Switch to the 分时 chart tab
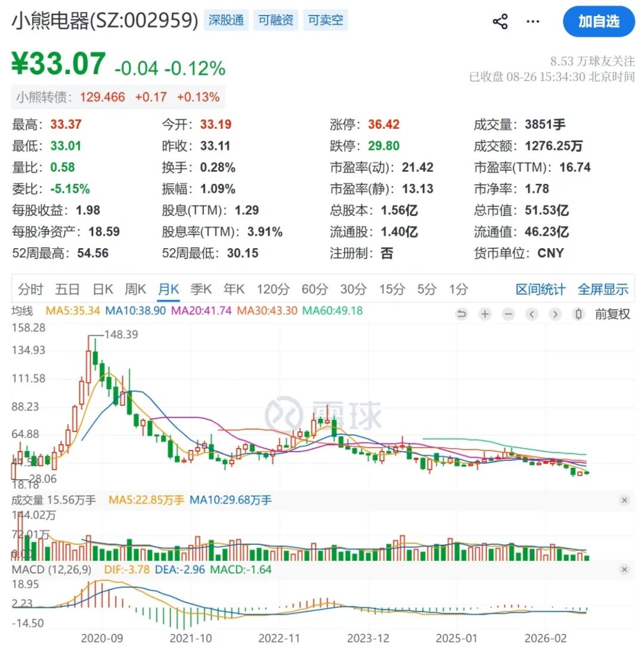Screen dimensions: 644x651 coord(30,289)
